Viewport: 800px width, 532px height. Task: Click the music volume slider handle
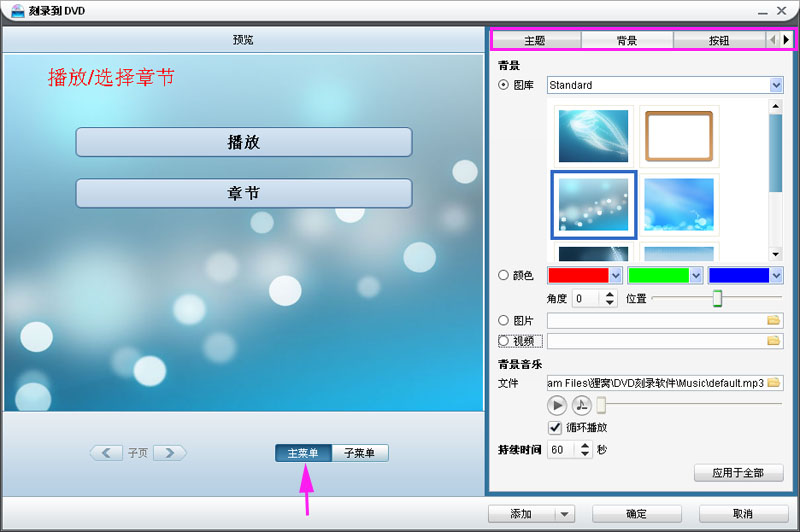click(x=602, y=405)
